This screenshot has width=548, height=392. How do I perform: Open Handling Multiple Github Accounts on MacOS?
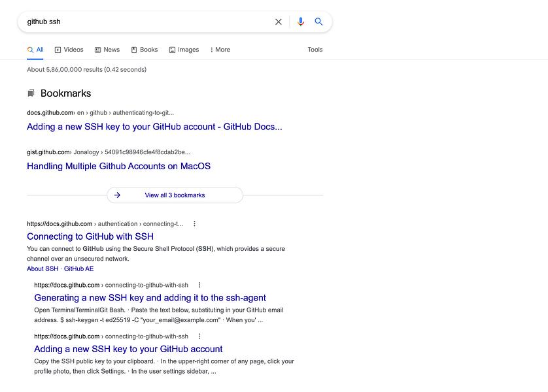click(x=118, y=166)
